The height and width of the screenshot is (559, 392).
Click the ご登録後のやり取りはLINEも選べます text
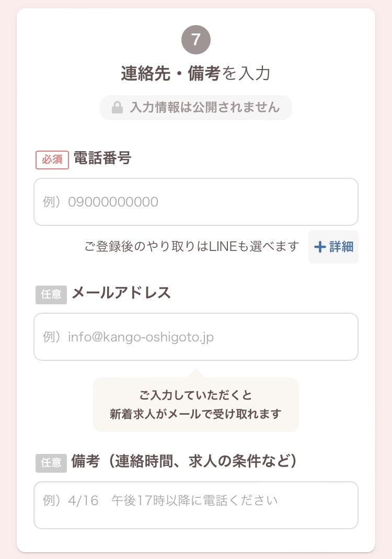pyautogui.click(x=192, y=247)
